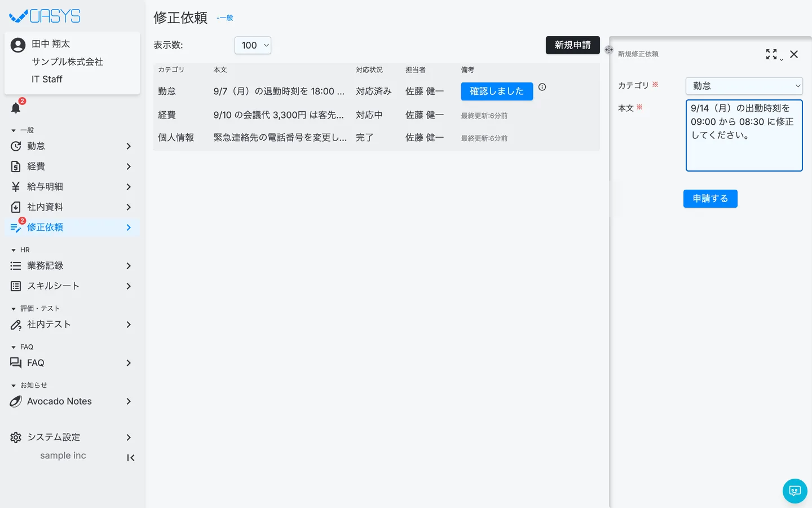Click the user avatar icon for 田中 翔太
This screenshot has width=812, height=508.
[18, 45]
